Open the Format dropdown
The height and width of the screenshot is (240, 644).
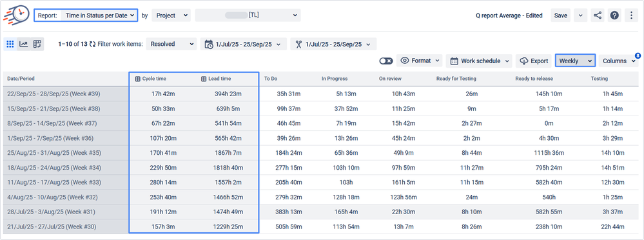(419, 61)
